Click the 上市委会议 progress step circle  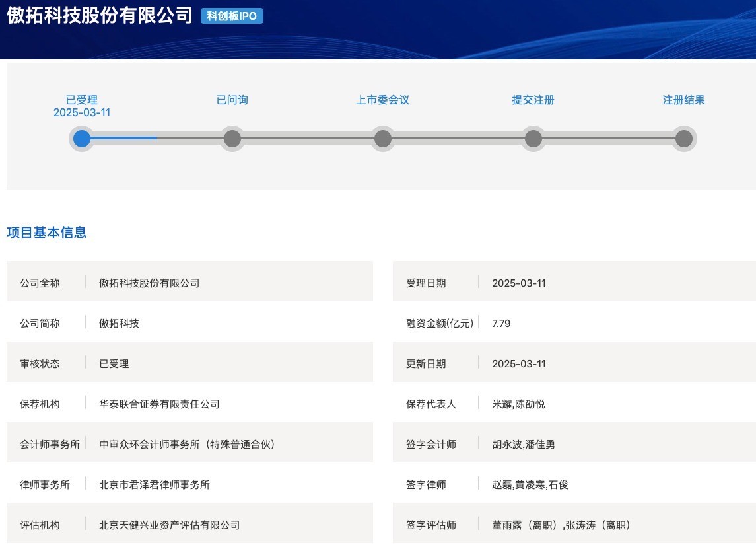(383, 139)
